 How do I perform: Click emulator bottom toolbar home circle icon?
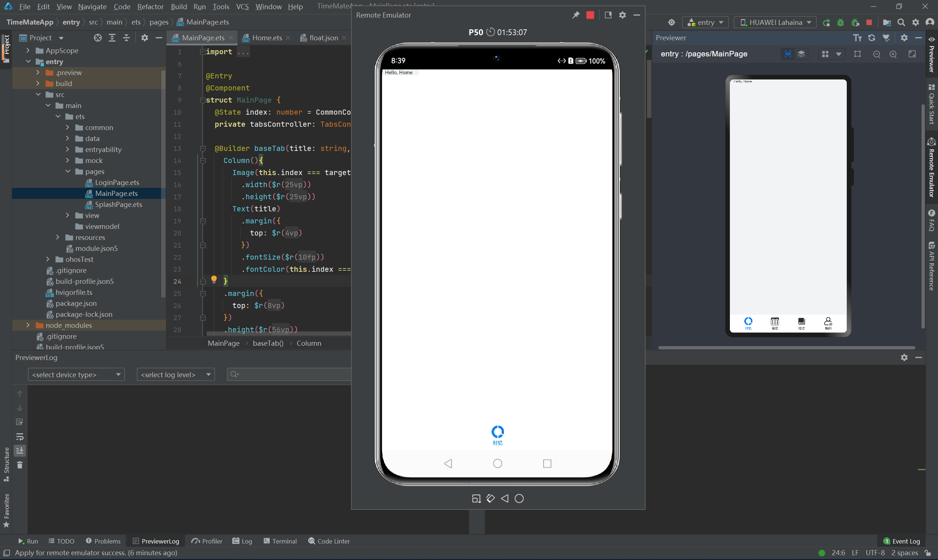coord(519,498)
